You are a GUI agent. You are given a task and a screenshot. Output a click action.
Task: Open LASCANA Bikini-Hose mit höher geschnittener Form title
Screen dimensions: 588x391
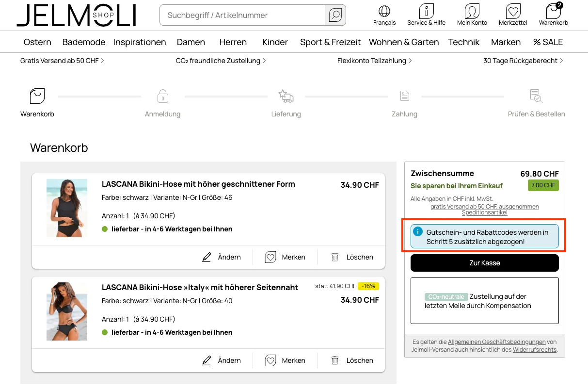(x=198, y=184)
